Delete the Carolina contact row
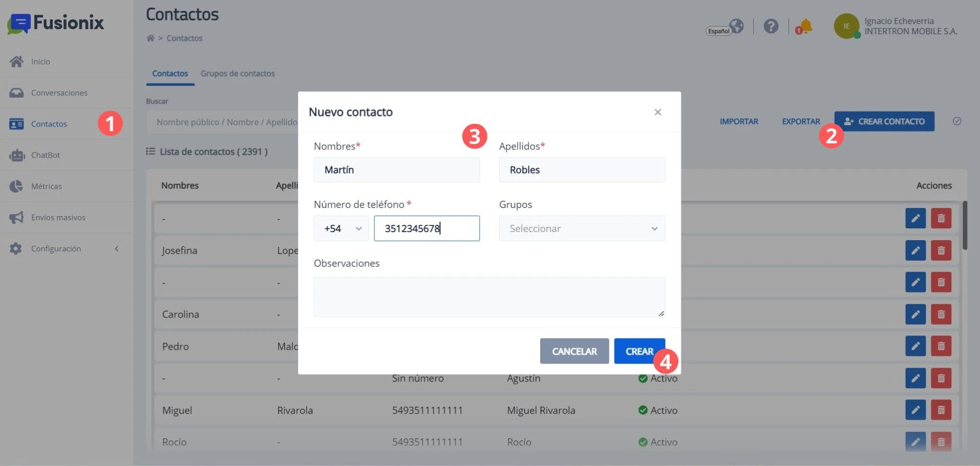The height and width of the screenshot is (466, 980). point(941,314)
